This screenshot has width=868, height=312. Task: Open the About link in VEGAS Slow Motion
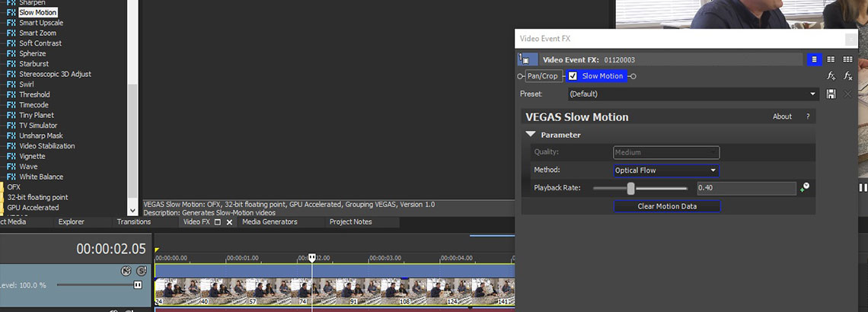tap(782, 116)
